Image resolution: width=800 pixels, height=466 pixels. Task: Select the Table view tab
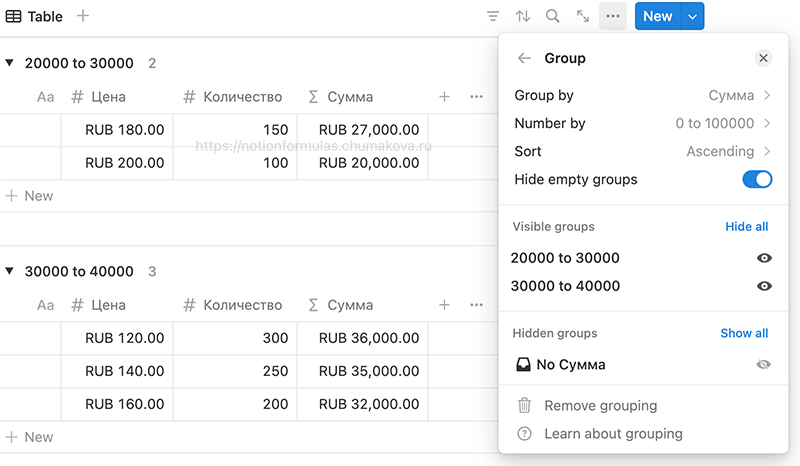pos(34,16)
